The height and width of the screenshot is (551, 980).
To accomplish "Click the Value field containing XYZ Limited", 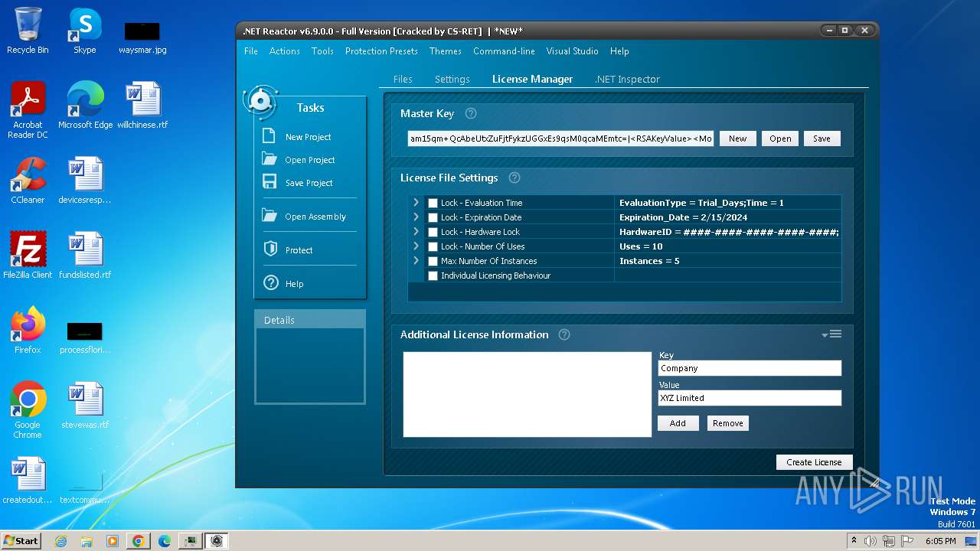I will pyautogui.click(x=750, y=398).
